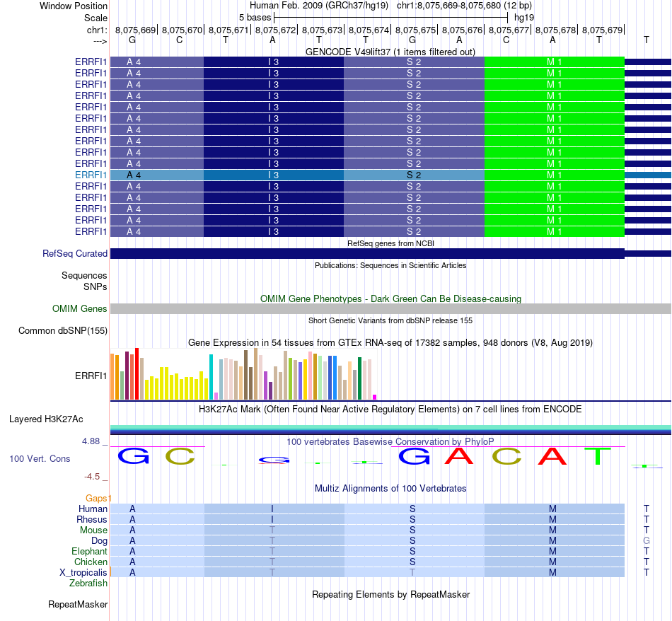Image resolution: width=672 pixels, height=621 pixels.
Task: Open 'Publications: Sequences in Scientific Articles' title
Action: 390,265
